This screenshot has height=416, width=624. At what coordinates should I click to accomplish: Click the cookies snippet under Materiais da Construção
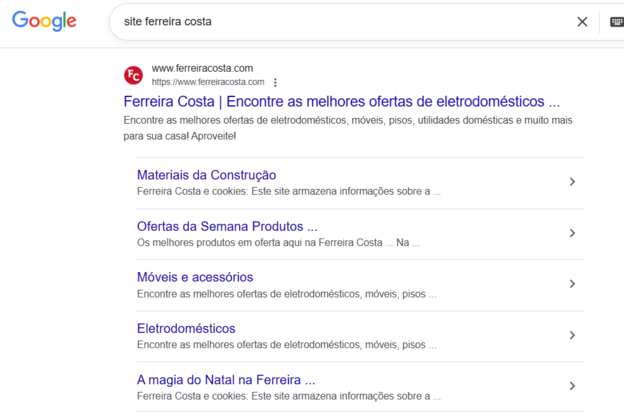click(289, 191)
